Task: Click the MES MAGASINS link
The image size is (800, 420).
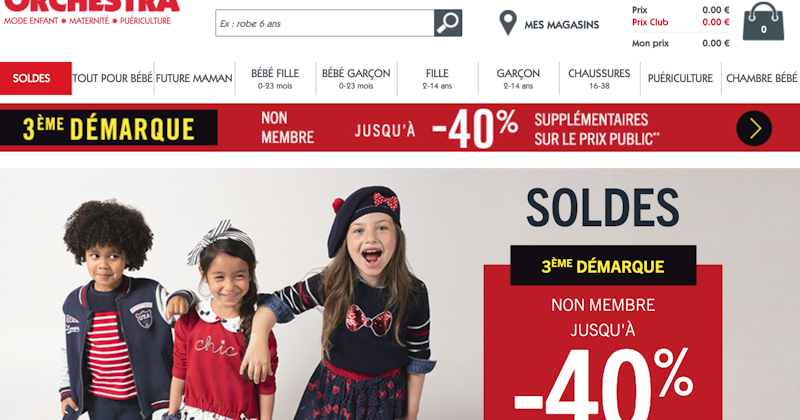Action: pos(562,24)
